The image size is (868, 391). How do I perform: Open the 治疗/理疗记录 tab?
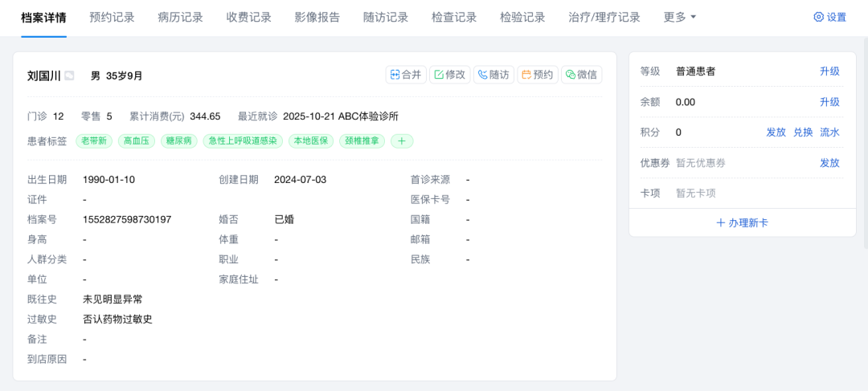[x=604, y=17]
